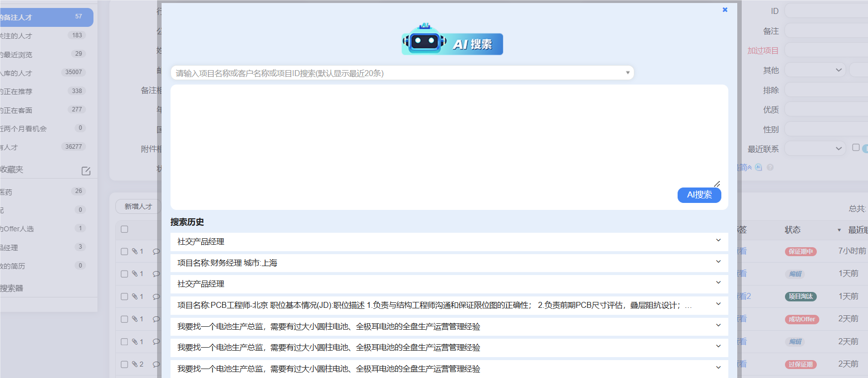Image resolution: width=868 pixels, height=378 pixels.
Task: Select 备注人才 in the sidebar
Action: point(46,17)
